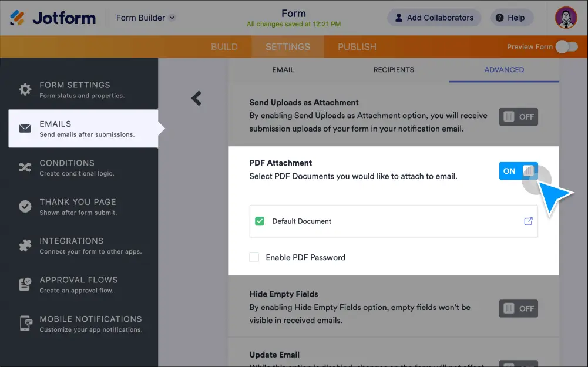Viewport: 588px width, 367px height.
Task: Open Mobile Notifications settings
Action: [24, 323]
